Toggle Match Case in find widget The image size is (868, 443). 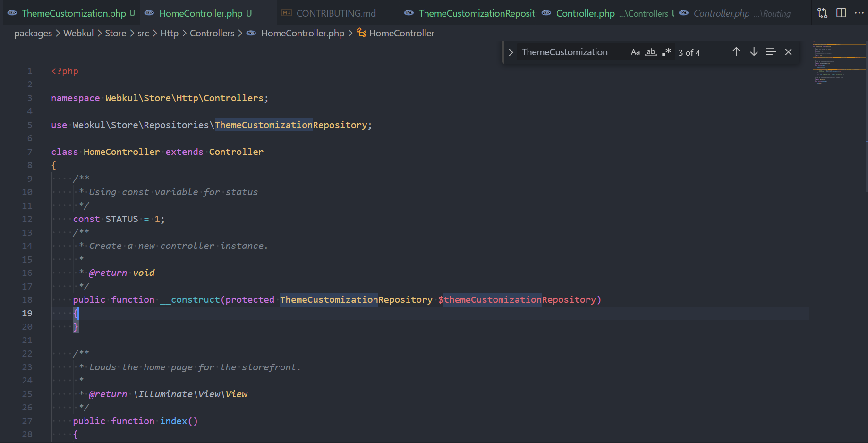click(x=636, y=52)
